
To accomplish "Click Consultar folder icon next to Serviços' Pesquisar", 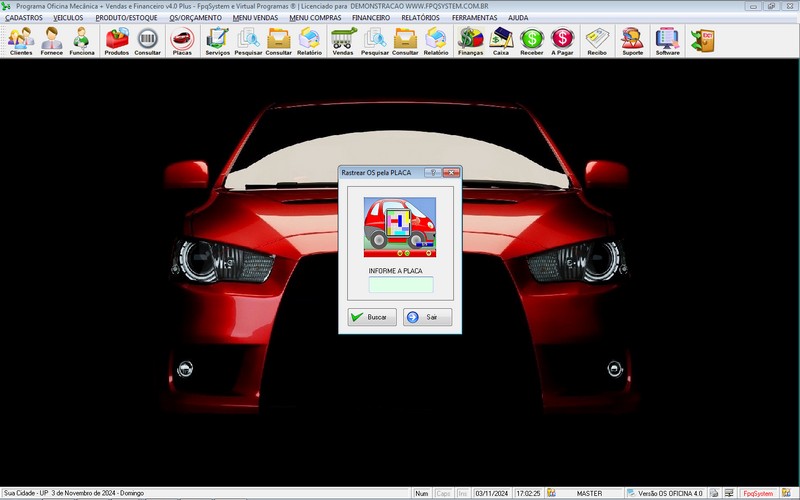I will click(x=279, y=41).
